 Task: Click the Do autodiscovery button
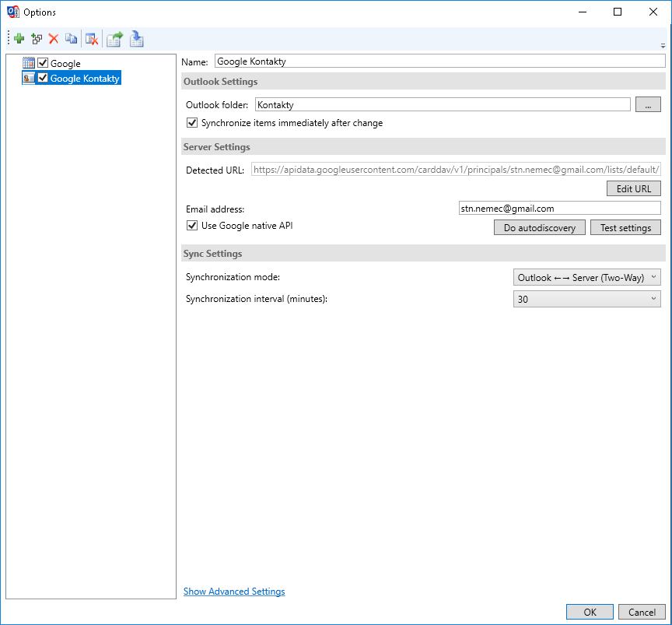click(539, 228)
